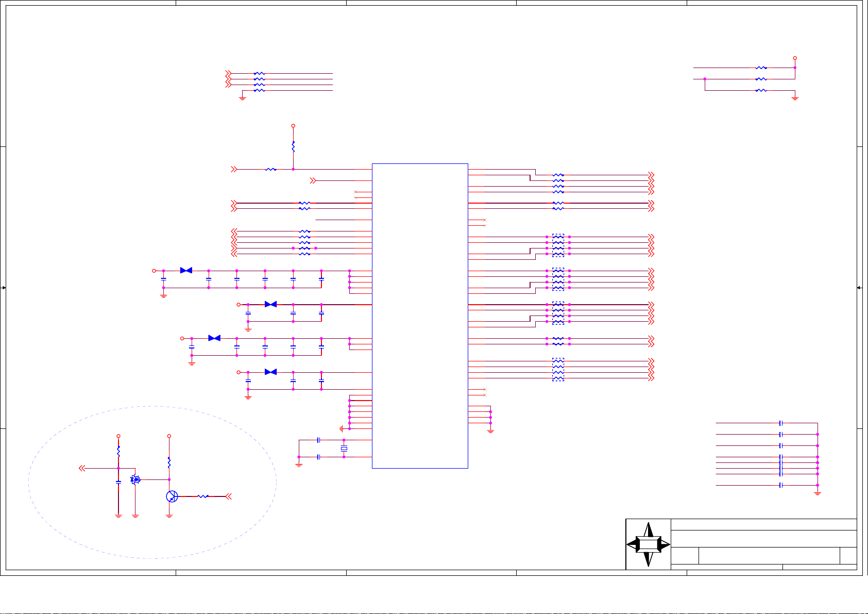868x614 pixels.
Task: Select the grounded resistor in the top-left group of four
Action: tap(259, 90)
